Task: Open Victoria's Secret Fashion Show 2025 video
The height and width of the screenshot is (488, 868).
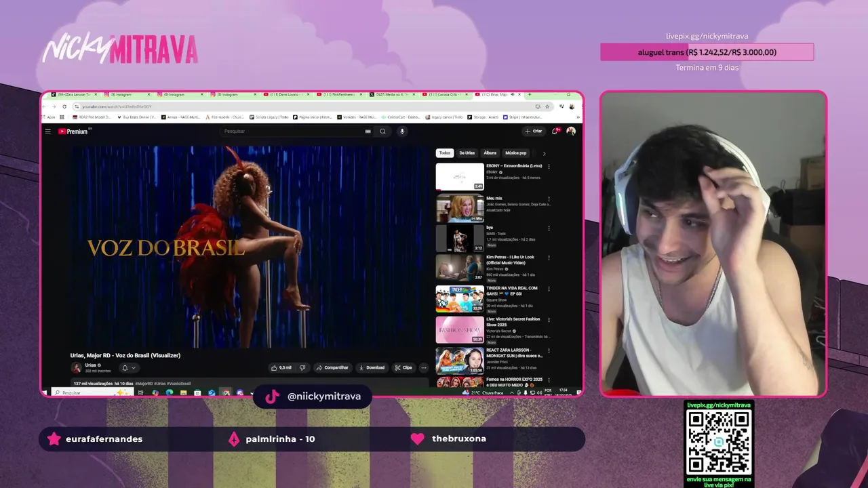Action: (x=460, y=329)
